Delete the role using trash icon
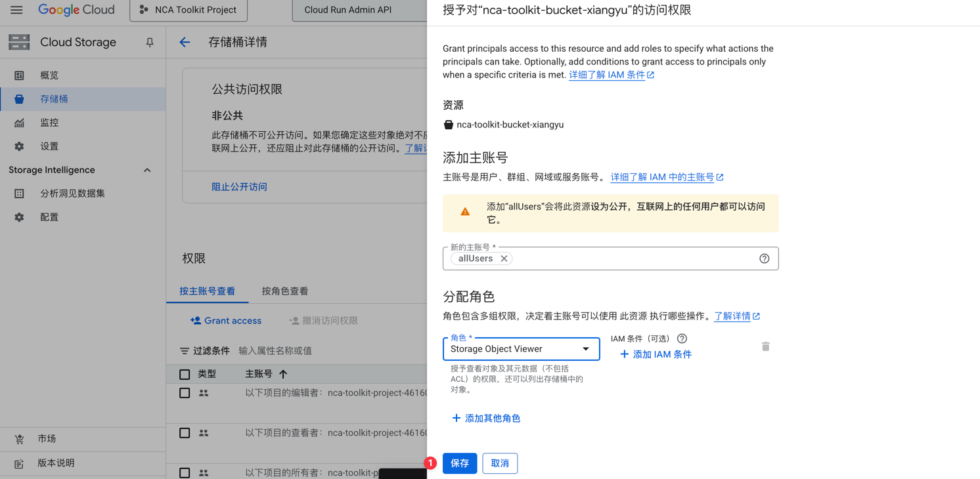980x479 pixels. [x=765, y=346]
